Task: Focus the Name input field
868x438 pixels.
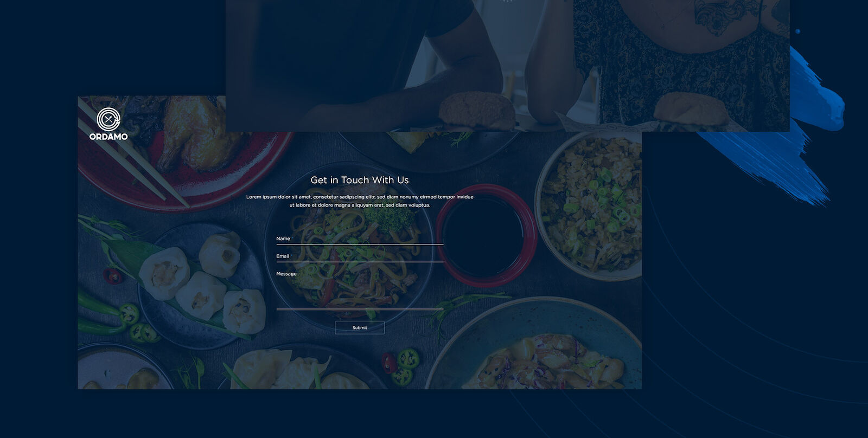Action: (x=360, y=239)
